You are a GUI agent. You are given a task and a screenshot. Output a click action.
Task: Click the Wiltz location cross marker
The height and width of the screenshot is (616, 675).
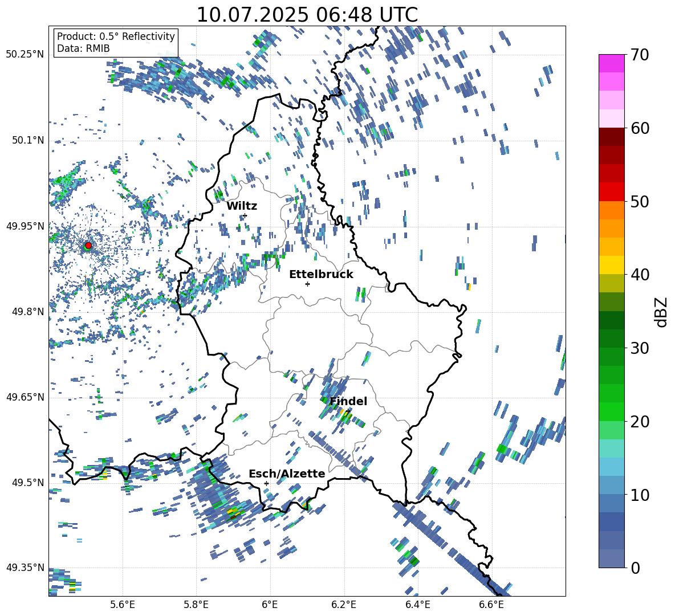[245, 215]
